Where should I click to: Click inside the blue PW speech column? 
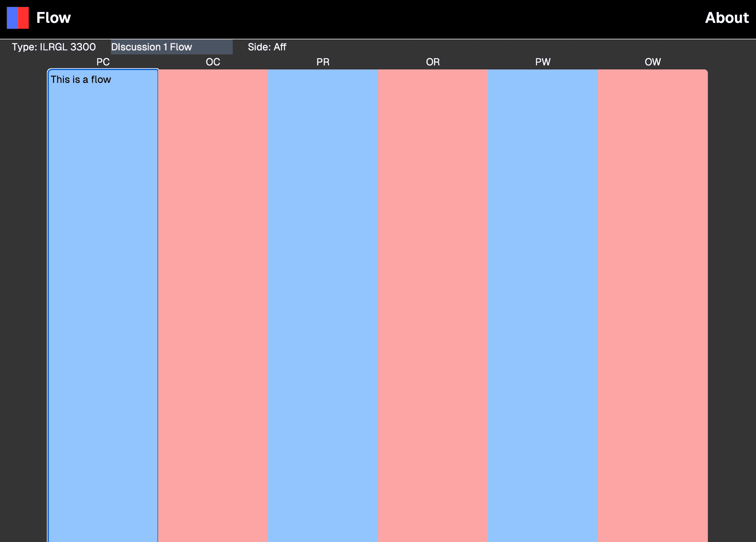[543, 276]
